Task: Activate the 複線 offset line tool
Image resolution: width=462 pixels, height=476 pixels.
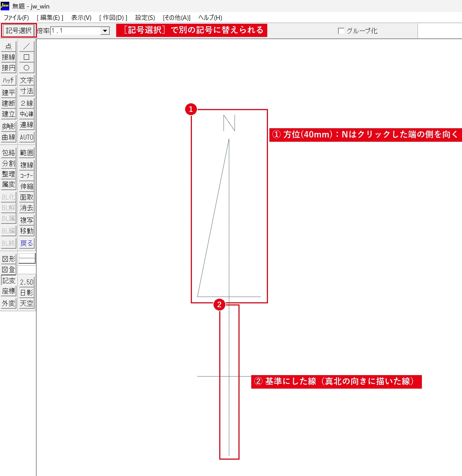Action: pos(27,165)
